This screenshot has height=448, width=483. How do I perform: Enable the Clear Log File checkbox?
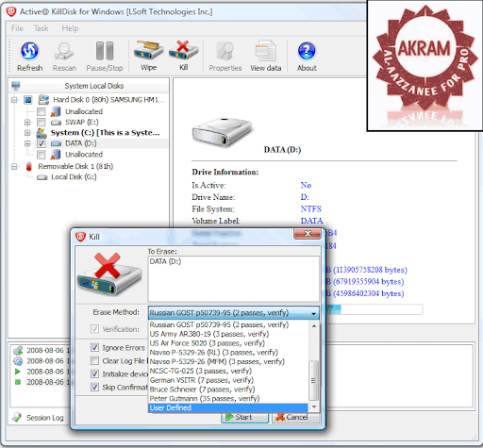(94, 360)
